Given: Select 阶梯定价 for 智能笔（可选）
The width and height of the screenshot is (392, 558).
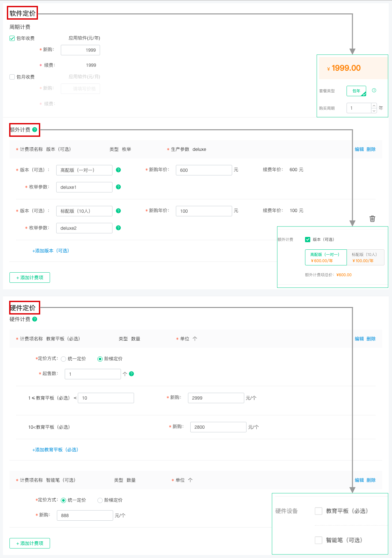Looking at the screenshot, I should 100,500.
